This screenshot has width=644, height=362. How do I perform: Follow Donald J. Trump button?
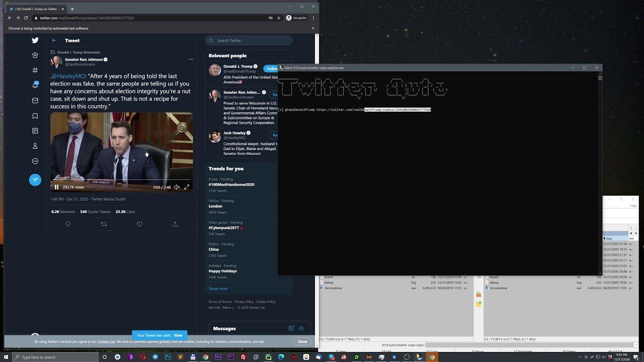point(272,68)
